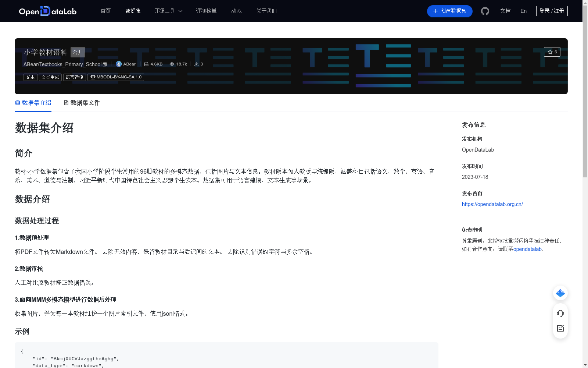The width and height of the screenshot is (588, 368).
Task: Open 评测榜单 navigation item
Action: tap(206, 11)
